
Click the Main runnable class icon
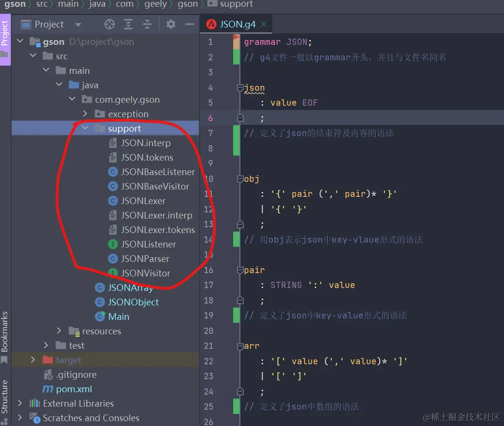(x=100, y=316)
